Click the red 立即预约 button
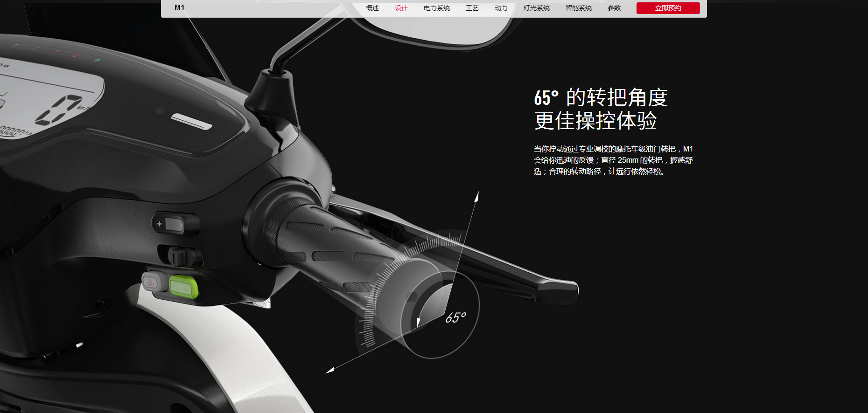 coord(668,8)
